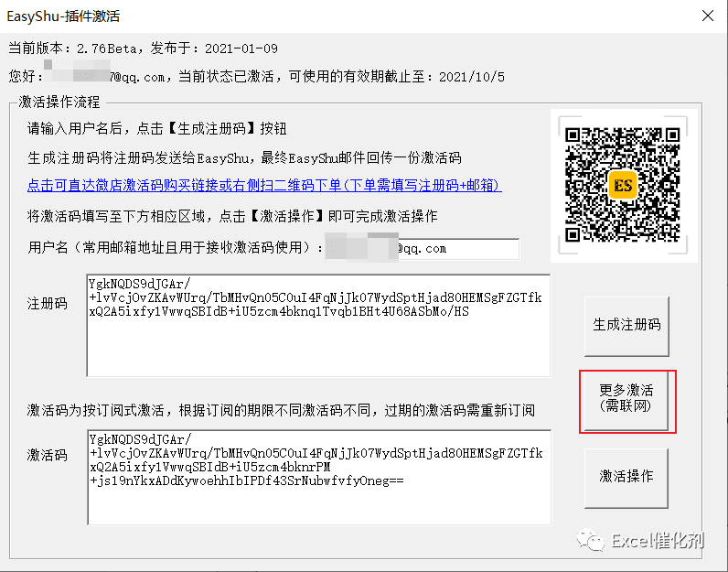
Task: Click the 激活操作流程 group label
Action: coord(59,102)
